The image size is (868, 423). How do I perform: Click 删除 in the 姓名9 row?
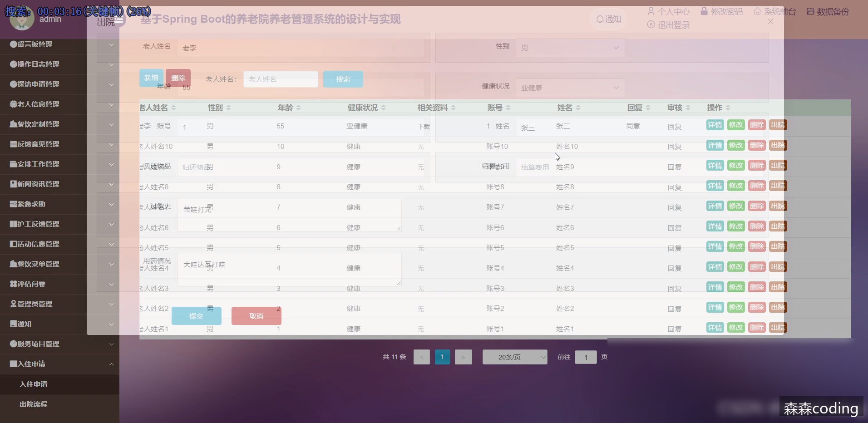pyautogui.click(x=757, y=166)
